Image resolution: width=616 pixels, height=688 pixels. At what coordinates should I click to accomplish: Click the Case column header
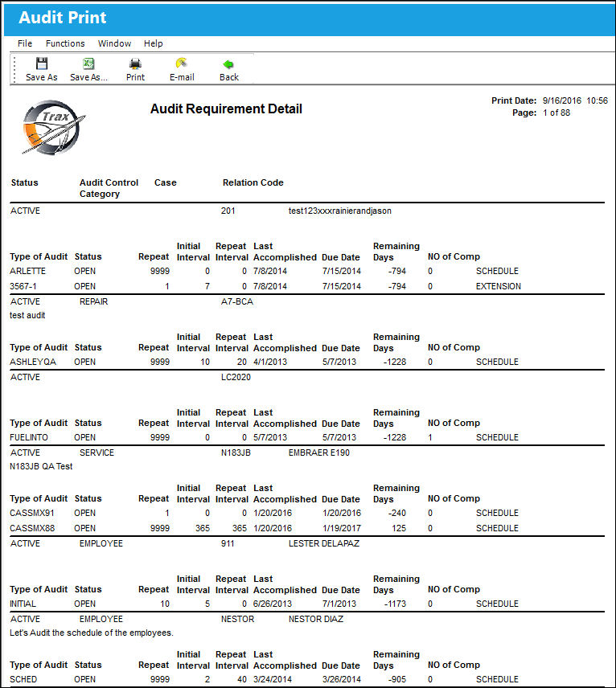(x=166, y=182)
